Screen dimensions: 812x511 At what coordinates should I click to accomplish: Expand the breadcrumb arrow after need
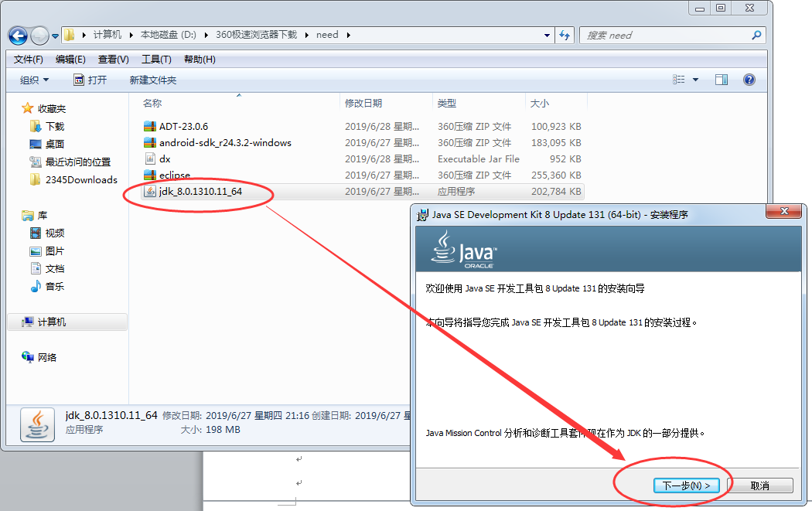[x=349, y=36]
